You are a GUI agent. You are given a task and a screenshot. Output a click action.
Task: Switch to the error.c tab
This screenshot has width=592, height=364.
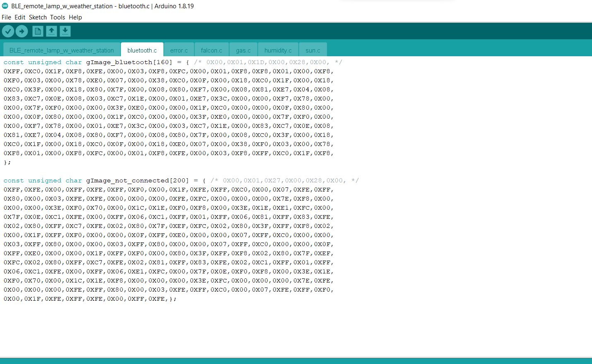(179, 50)
